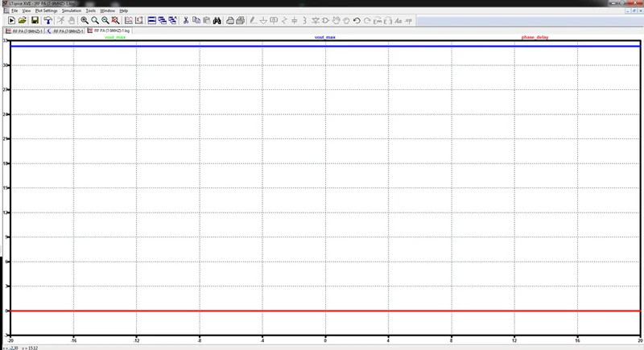644x350 pixels.
Task: Click the Redo arrow icon
Action: point(367,20)
